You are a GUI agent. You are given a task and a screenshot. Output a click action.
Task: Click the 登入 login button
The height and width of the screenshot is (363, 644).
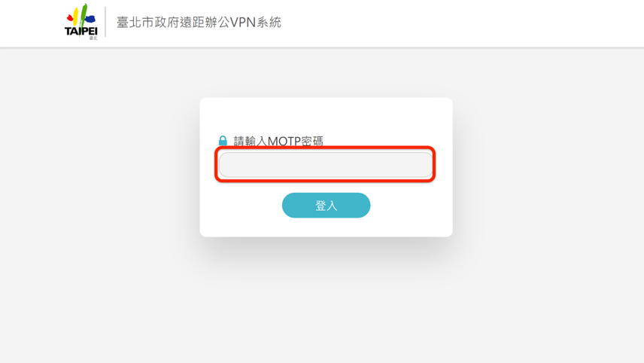pos(326,205)
